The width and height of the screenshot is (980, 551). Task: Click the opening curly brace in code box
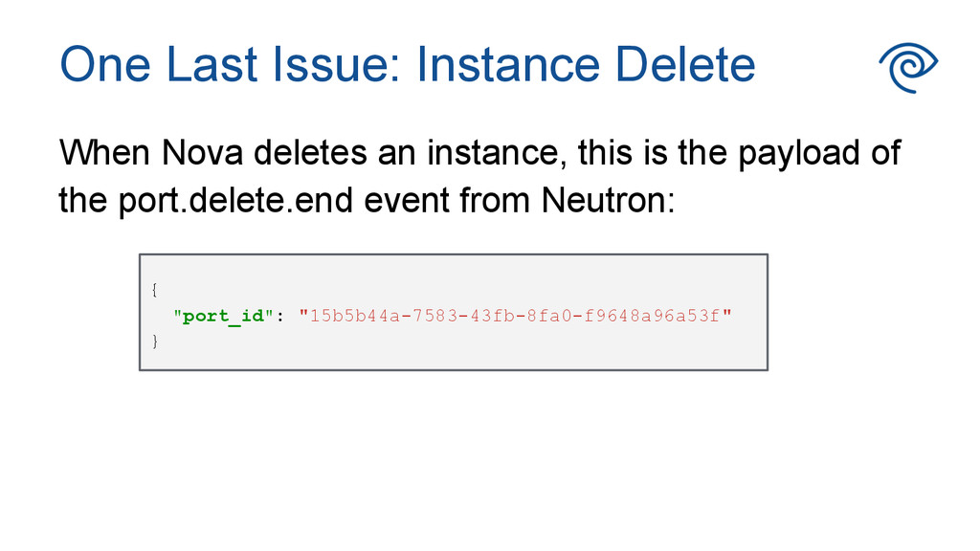click(154, 289)
